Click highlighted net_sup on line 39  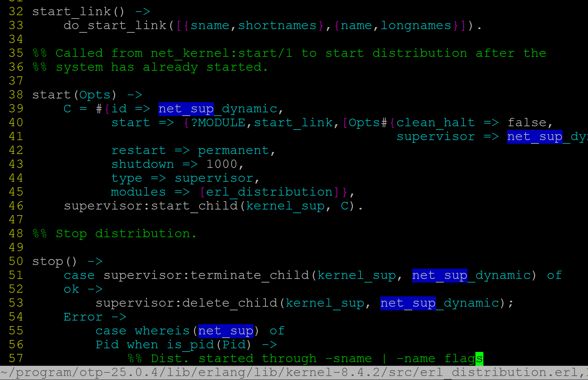(x=186, y=109)
